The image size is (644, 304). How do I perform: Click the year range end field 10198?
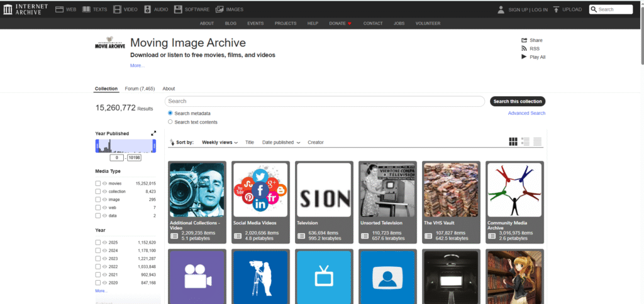(135, 158)
